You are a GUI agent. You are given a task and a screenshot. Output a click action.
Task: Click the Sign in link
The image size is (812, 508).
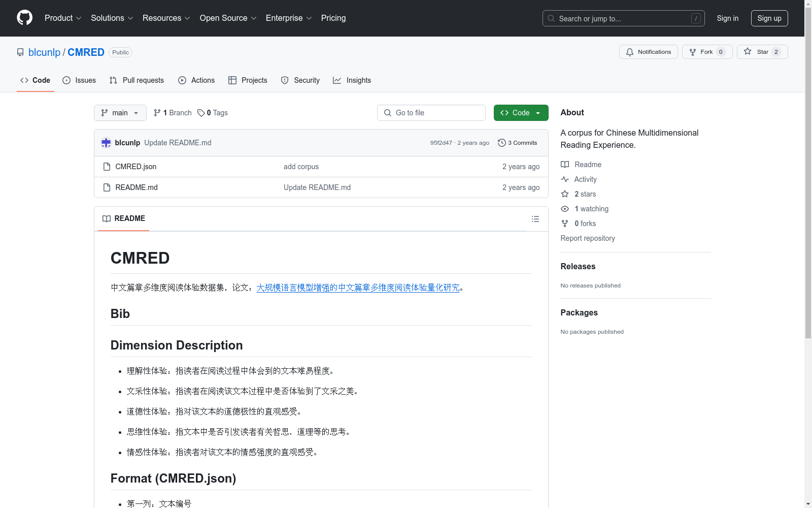pyautogui.click(x=728, y=18)
